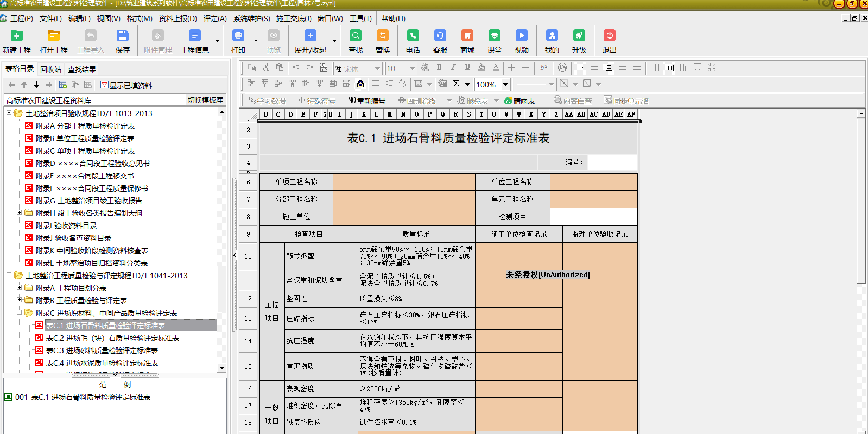Click the NO 重新编号 button
This screenshot has width=868, height=434.
click(x=366, y=100)
